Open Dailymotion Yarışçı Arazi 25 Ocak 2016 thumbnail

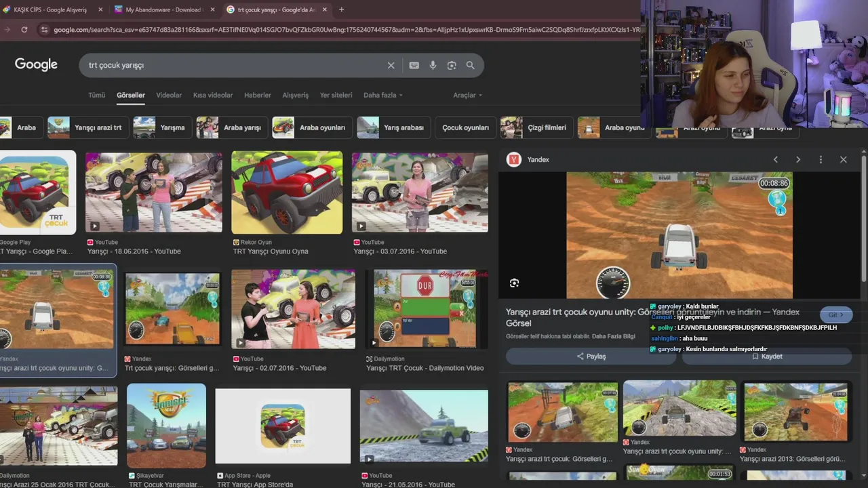click(x=58, y=426)
